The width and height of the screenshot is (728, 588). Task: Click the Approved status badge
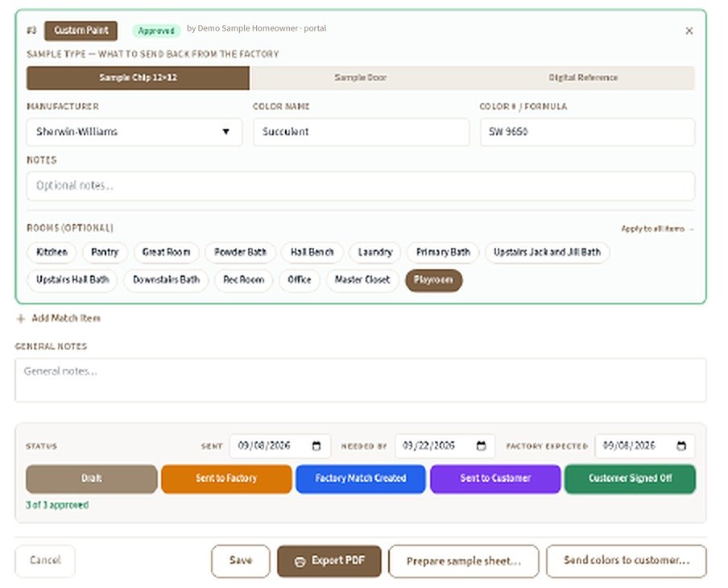pyautogui.click(x=156, y=31)
